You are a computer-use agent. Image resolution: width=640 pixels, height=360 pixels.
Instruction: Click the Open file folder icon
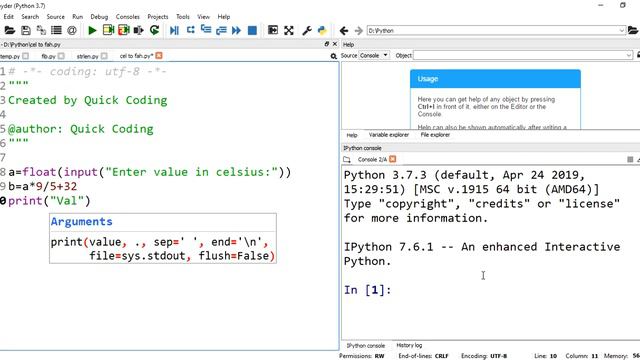pyautogui.click(x=9, y=30)
